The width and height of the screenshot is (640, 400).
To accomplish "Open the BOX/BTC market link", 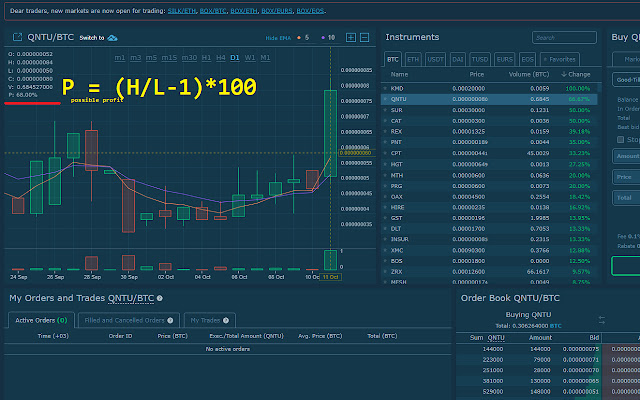I will [x=213, y=11].
